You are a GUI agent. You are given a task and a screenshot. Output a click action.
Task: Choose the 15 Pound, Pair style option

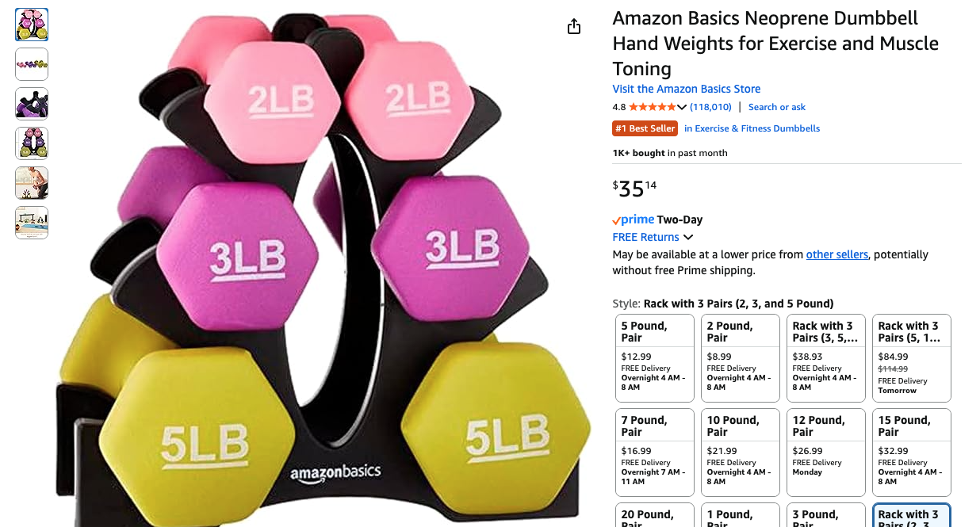pos(912,453)
